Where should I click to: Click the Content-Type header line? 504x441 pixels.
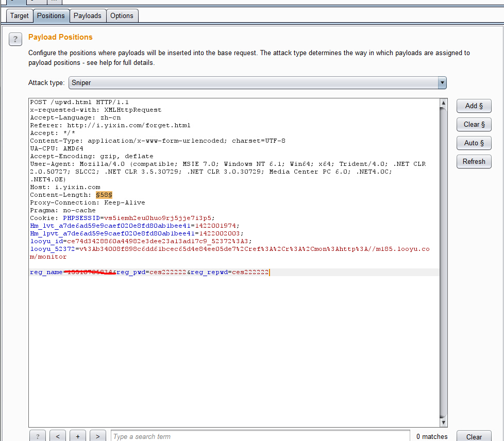pos(158,141)
